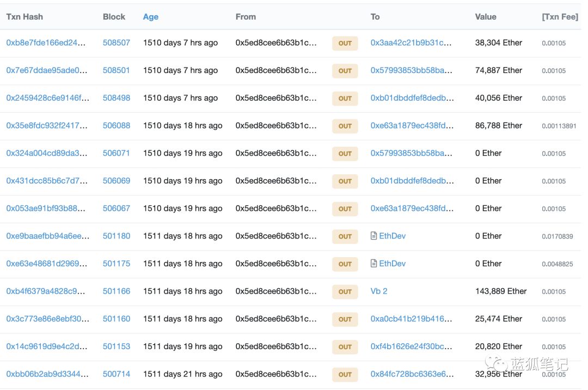Screen dimensions: 588x390
Task: Toggle Age column header format
Action: 150,17
